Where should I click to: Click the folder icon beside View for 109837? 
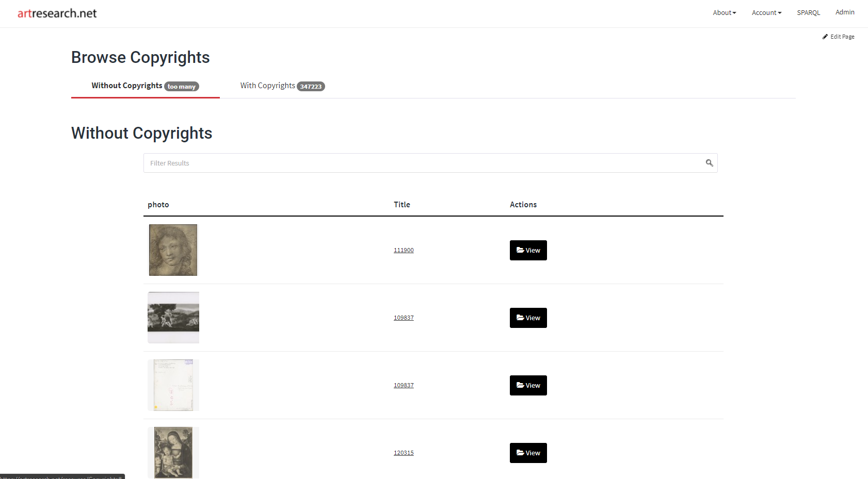pos(520,318)
